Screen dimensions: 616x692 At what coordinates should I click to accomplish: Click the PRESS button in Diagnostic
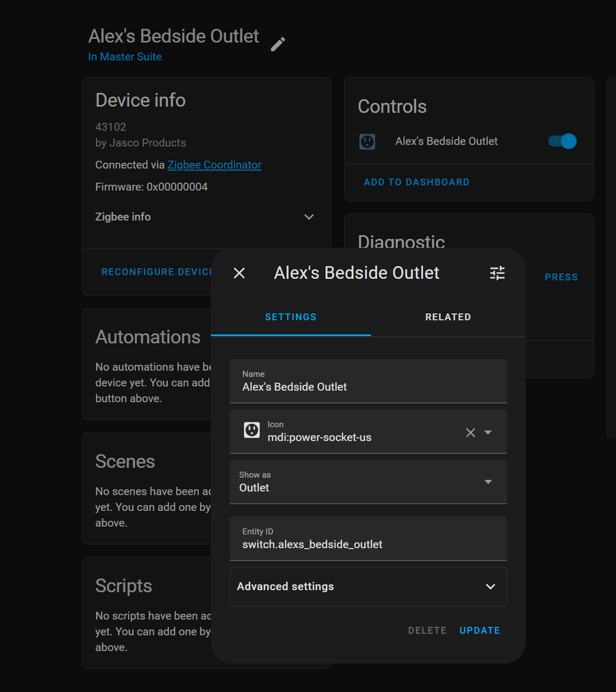[561, 277]
